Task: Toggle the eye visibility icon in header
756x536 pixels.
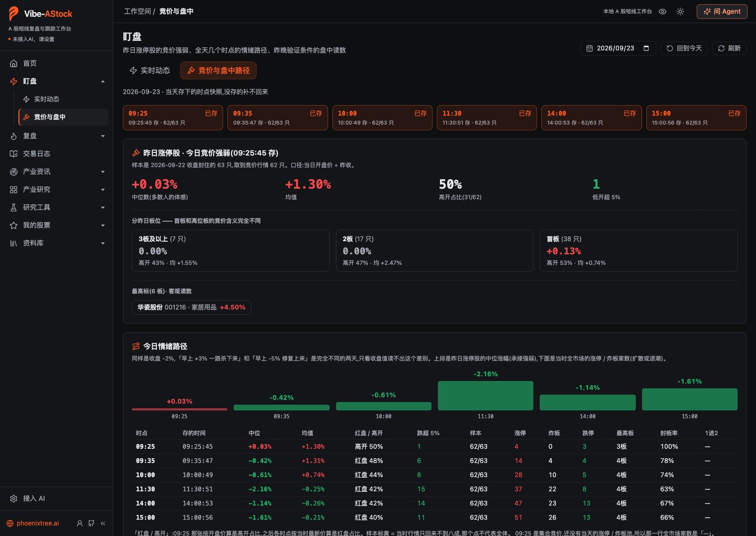Action: [663, 12]
